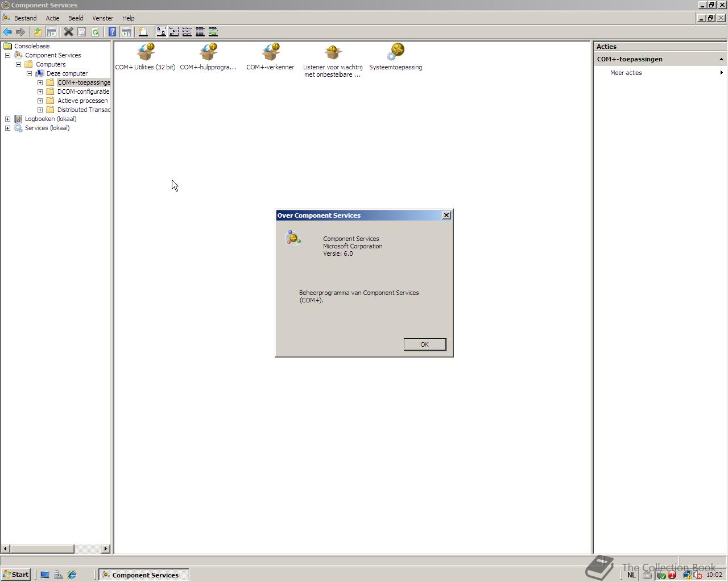Click the NL language indicator
This screenshot has width=728, height=582.
point(631,575)
